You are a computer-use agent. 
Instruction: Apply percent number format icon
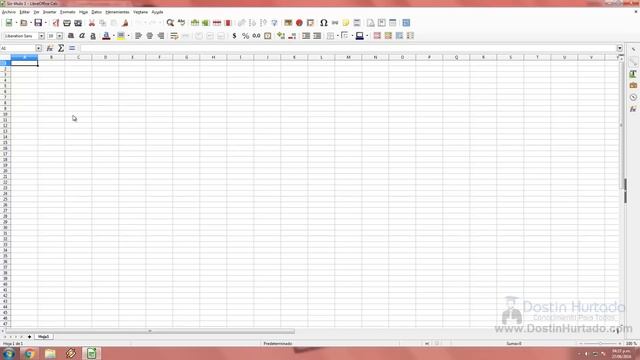click(x=245, y=36)
